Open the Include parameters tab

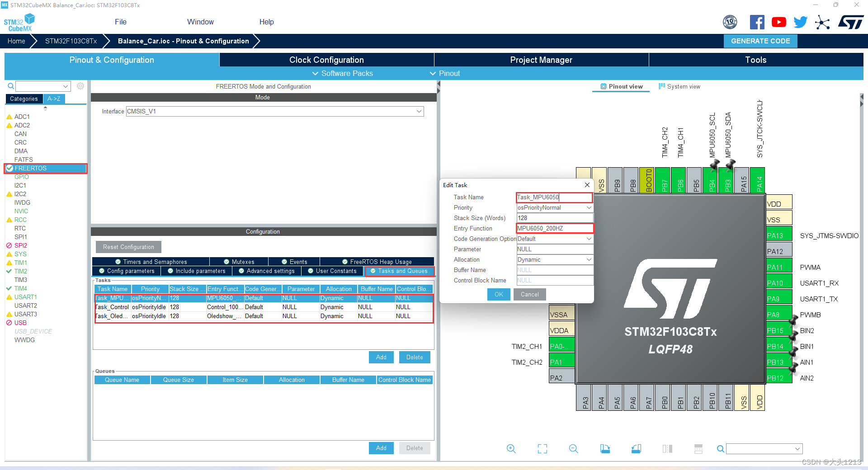[197, 271]
